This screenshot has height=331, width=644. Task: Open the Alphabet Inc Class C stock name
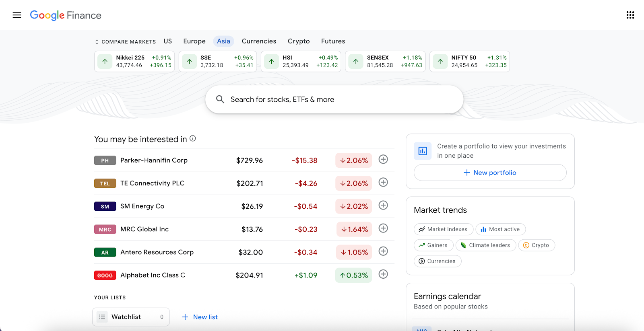[153, 275]
